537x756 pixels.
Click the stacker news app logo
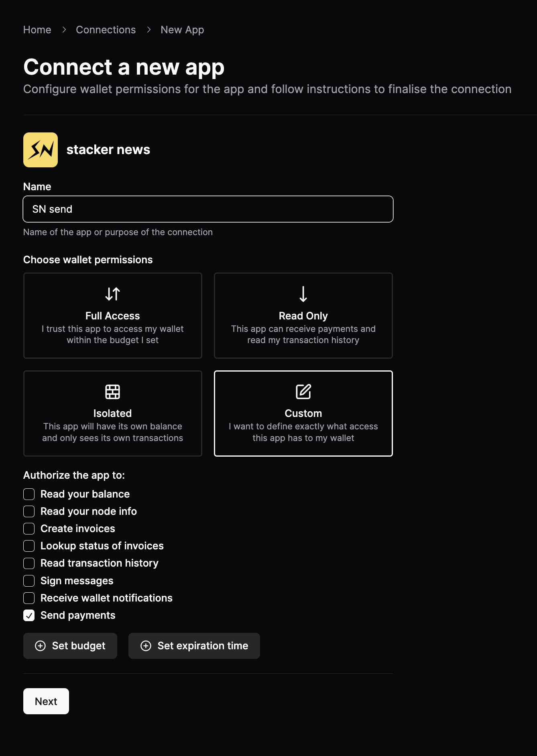pos(41,150)
